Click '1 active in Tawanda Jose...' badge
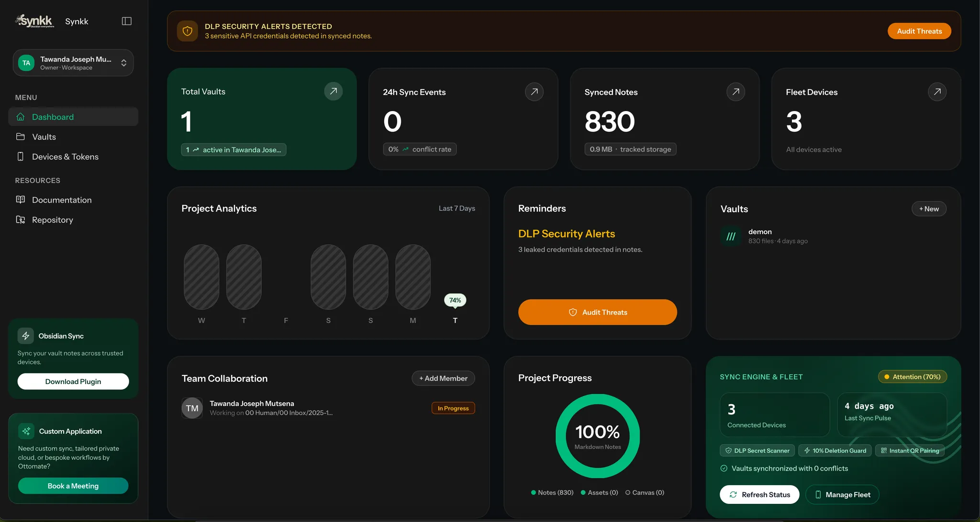Viewport: 980px width, 522px height. pyautogui.click(x=234, y=150)
